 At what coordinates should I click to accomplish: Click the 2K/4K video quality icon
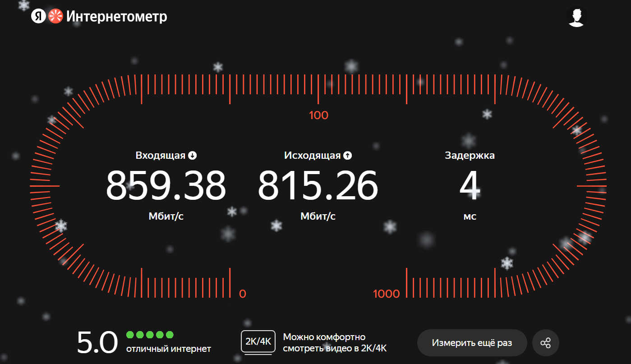coord(258,342)
